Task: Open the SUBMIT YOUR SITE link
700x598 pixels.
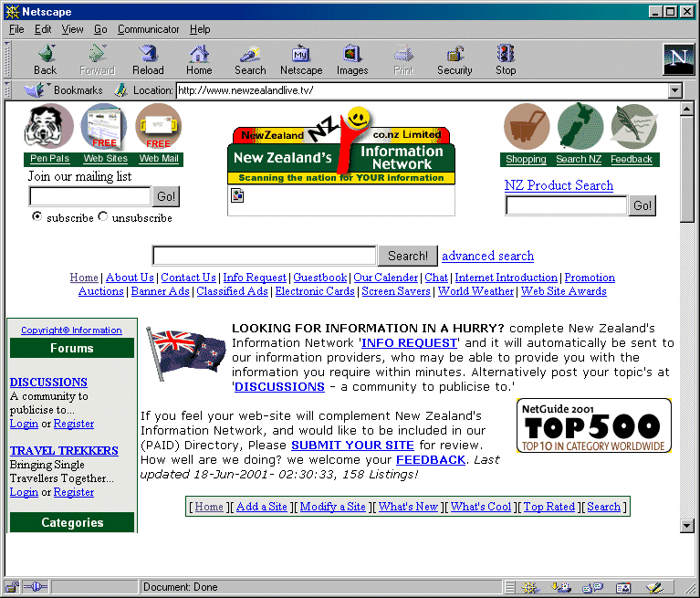Action: pos(352,446)
